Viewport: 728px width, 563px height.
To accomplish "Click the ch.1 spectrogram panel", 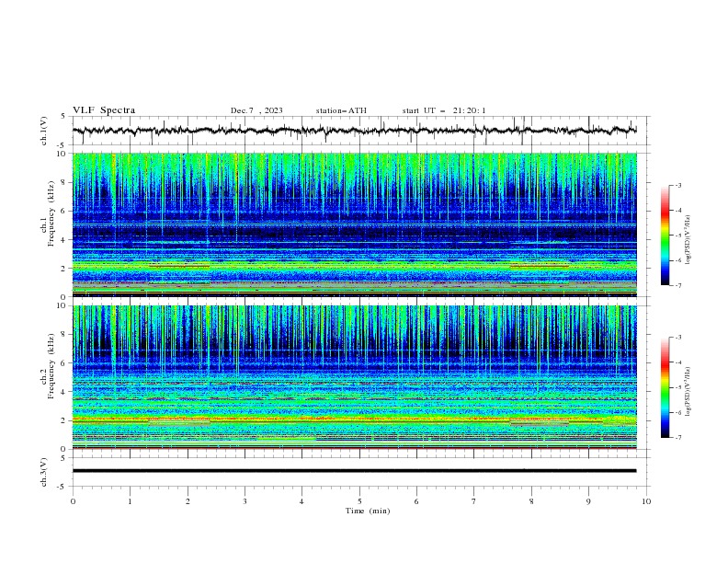I will pos(354,224).
